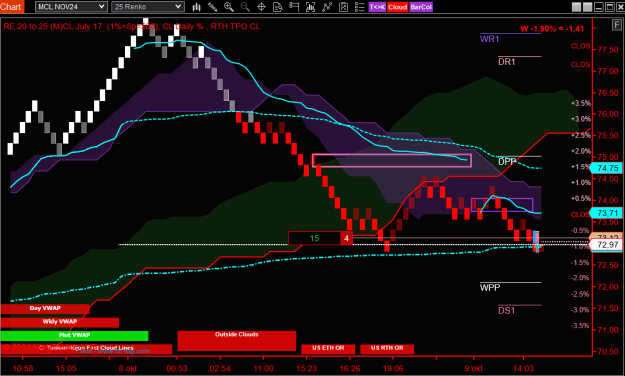Click the 8 okt date label
This screenshot has width=625, height=376.
point(128,368)
